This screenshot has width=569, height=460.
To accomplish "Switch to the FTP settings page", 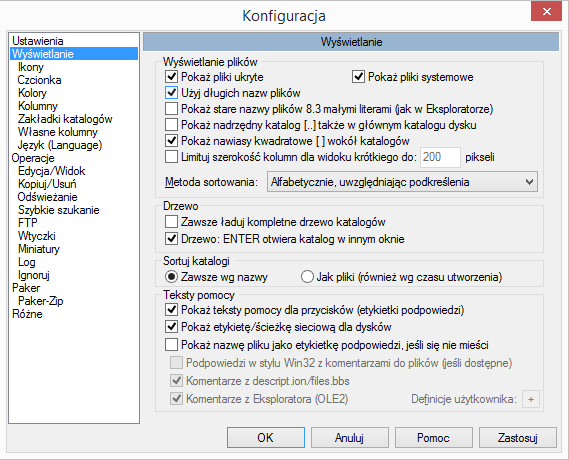I will coord(28,223).
